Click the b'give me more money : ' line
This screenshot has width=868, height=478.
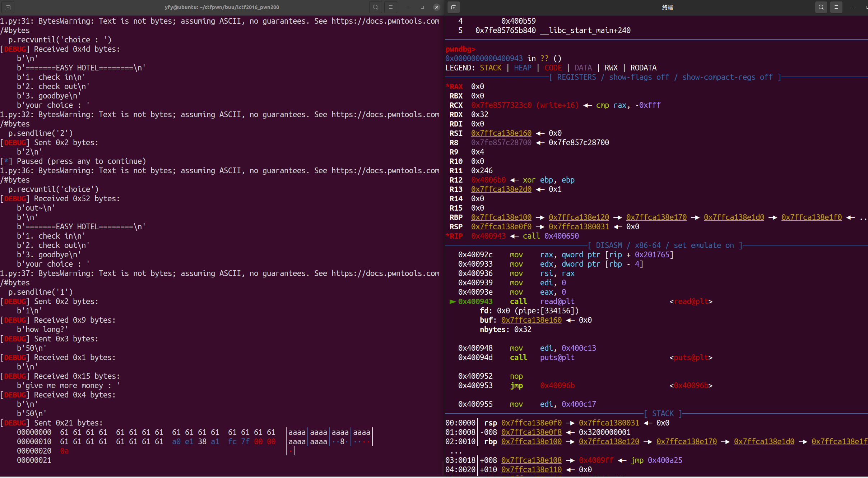click(68, 386)
